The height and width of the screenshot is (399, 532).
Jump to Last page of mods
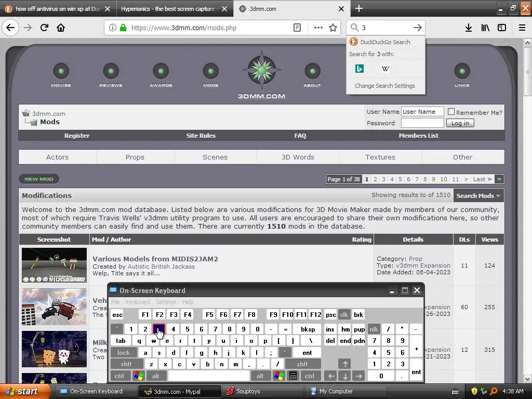point(482,179)
